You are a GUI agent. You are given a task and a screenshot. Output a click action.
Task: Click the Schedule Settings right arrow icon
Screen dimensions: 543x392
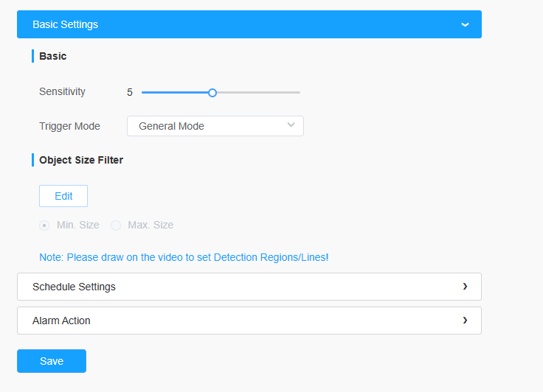pos(465,287)
